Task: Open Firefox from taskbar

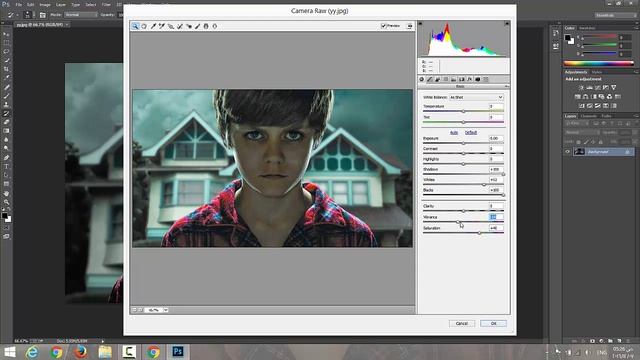Action: pyautogui.click(x=80, y=352)
